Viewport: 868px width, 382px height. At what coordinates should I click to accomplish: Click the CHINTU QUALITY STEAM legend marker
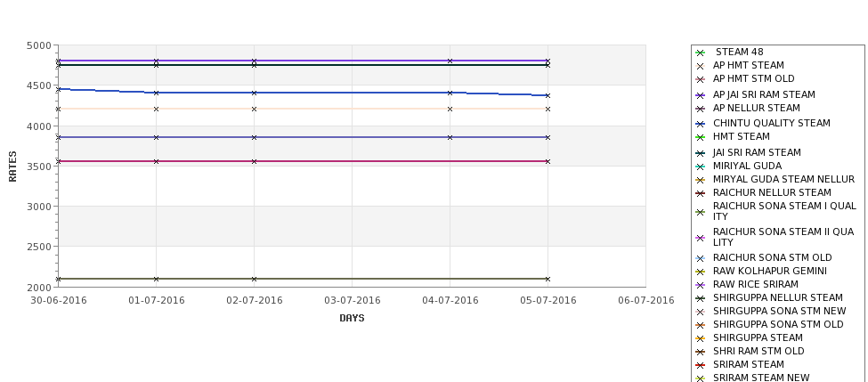tap(700, 124)
